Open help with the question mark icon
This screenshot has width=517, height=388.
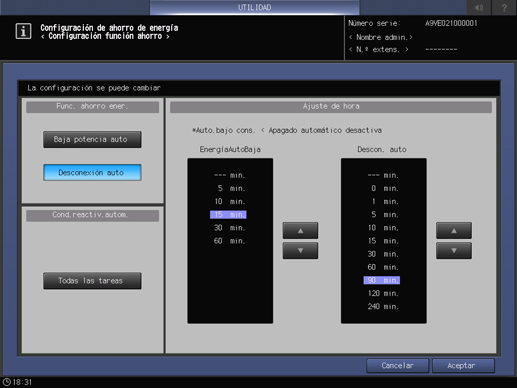pos(504,7)
